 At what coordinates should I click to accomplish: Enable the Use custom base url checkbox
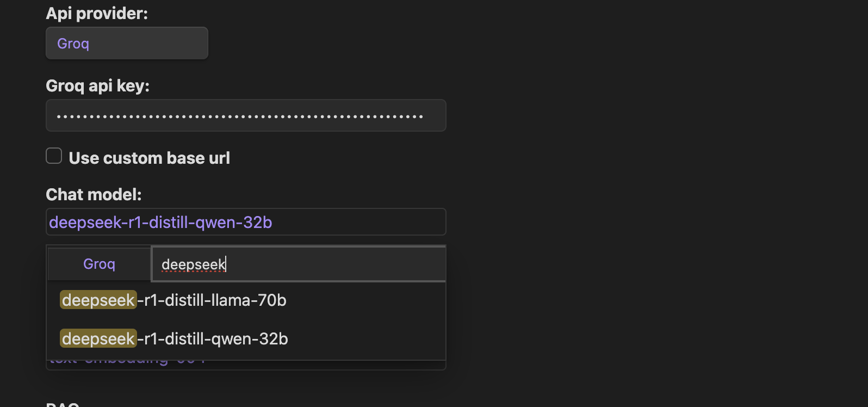[54, 156]
